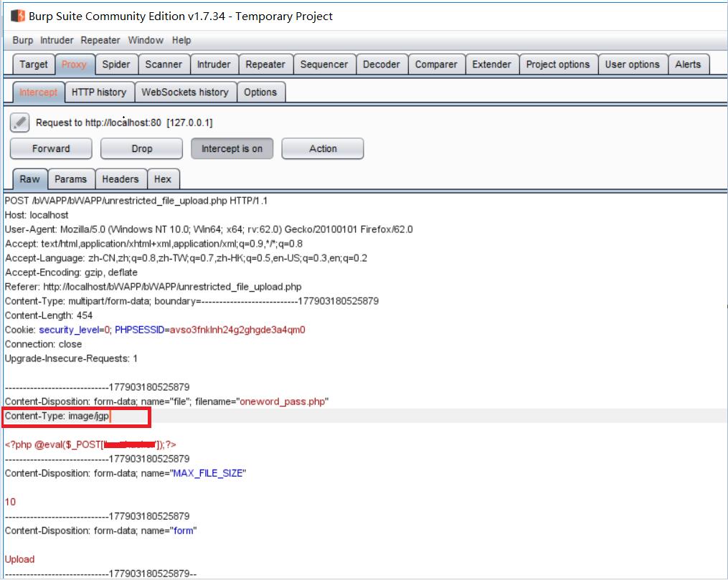Click the PHP eval payload line
This screenshot has height=580, width=728.
[x=90, y=445]
